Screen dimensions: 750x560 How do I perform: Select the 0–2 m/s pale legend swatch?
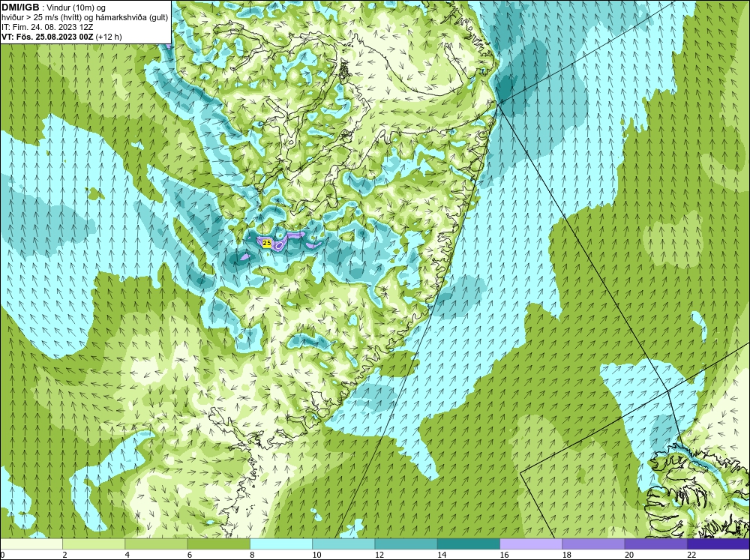[x=31, y=544]
